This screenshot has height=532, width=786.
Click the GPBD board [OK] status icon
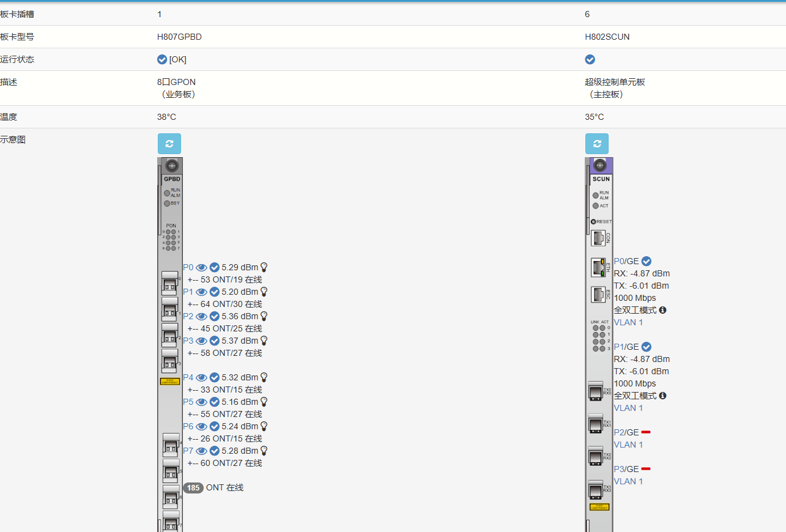pos(162,59)
